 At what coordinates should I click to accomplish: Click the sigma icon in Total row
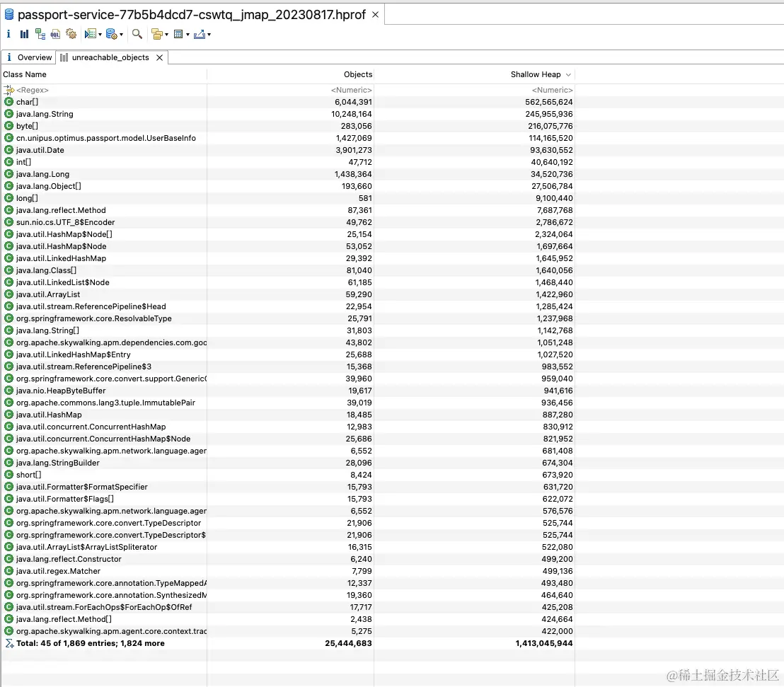(x=9, y=643)
